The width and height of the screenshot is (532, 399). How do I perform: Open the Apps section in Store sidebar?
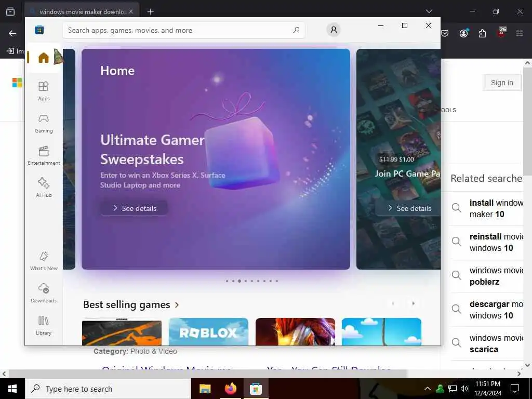pos(44,91)
